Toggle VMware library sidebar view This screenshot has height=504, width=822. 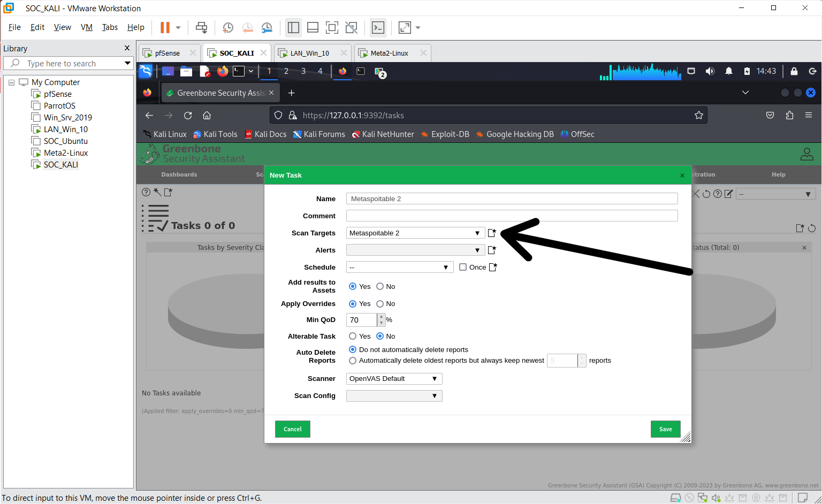[293, 27]
